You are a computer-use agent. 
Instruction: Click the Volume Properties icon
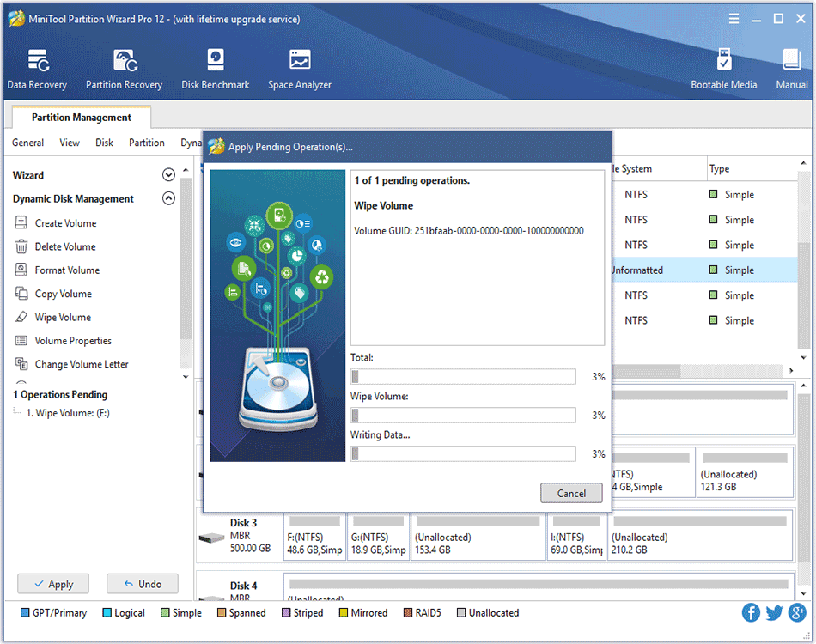point(21,340)
